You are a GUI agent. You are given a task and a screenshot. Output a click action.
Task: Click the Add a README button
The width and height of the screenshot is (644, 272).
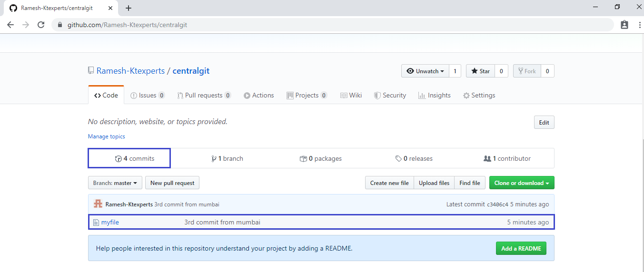521,248
